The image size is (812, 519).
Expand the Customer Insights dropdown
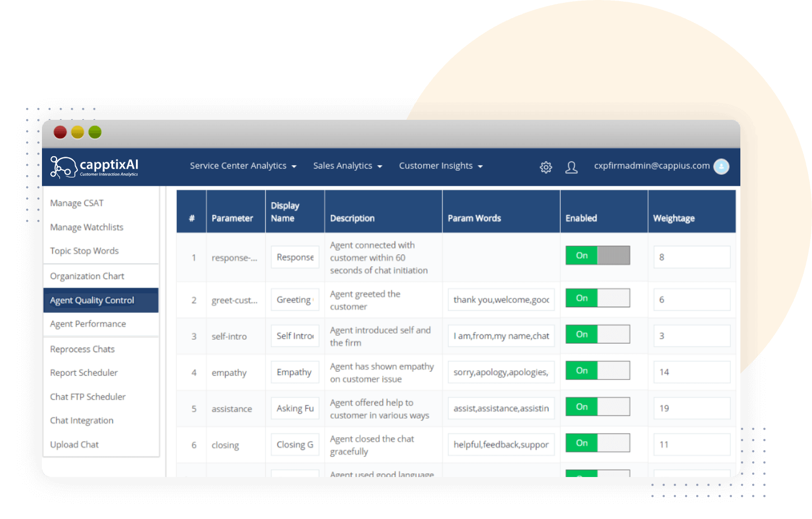[440, 166]
